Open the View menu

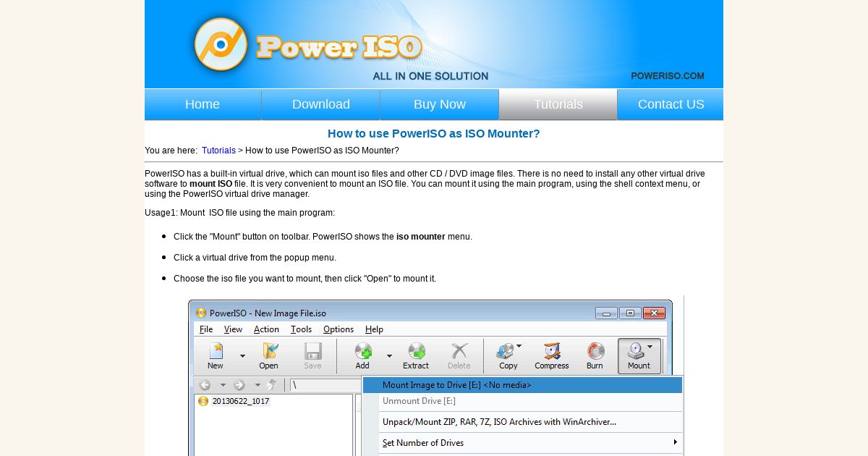[x=233, y=329]
